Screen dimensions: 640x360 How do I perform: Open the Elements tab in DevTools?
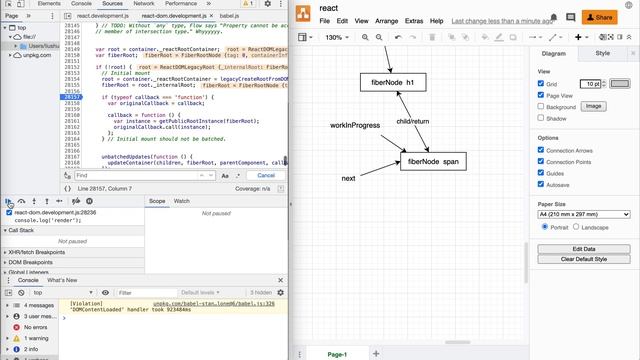(49, 4)
